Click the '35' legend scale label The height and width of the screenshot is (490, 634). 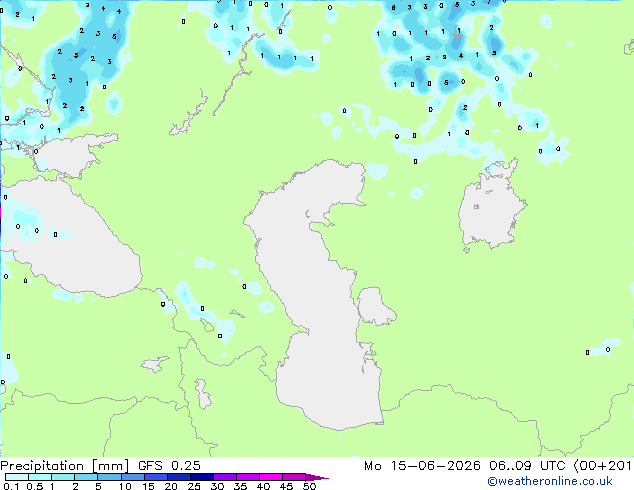tap(240, 486)
